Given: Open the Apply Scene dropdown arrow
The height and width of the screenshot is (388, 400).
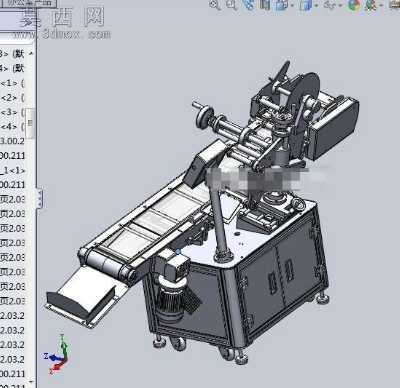Looking at the screenshot, I should [382, 6].
